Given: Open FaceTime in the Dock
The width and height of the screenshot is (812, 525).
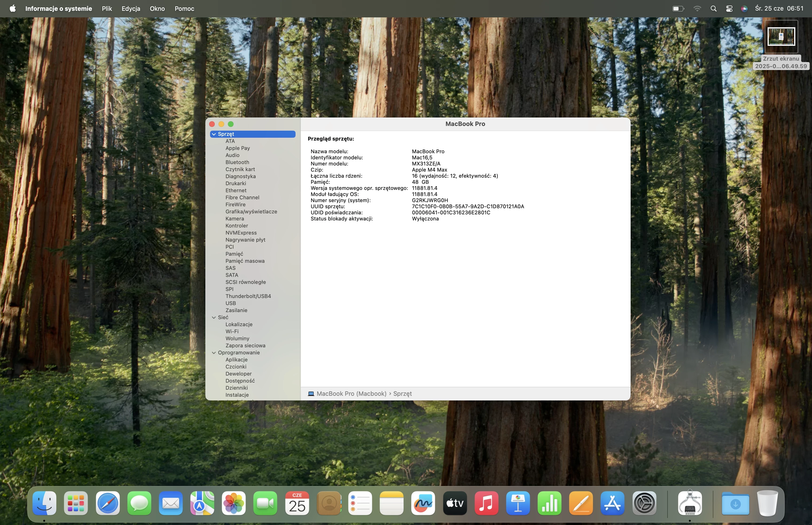Looking at the screenshot, I should click(265, 503).
